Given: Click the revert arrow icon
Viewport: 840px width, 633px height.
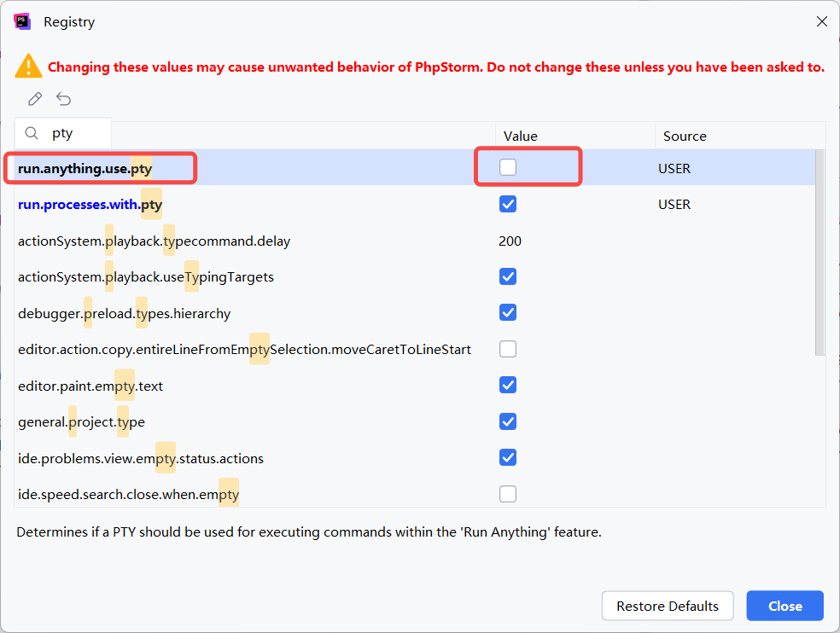Looking at the screenshot, I should coord(64,99).
